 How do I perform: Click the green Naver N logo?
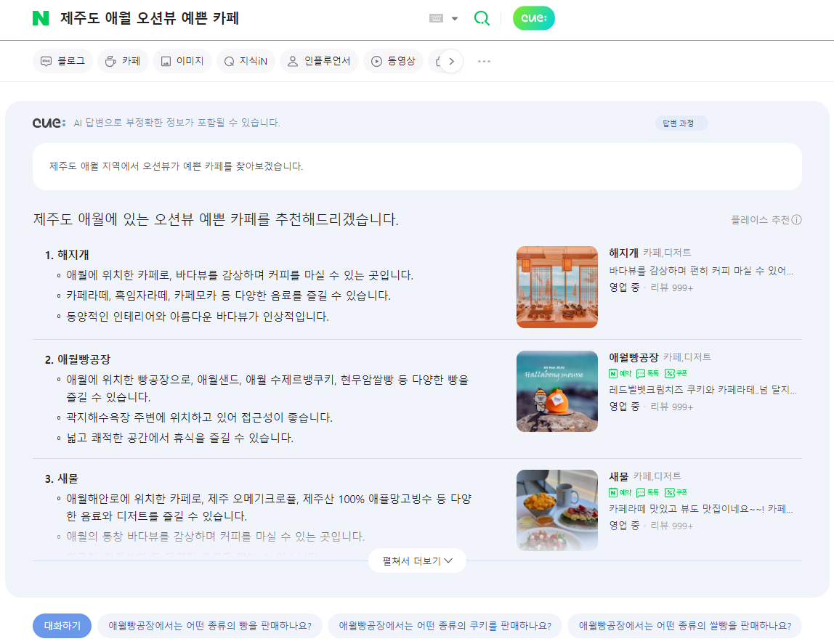pos(41,18)
